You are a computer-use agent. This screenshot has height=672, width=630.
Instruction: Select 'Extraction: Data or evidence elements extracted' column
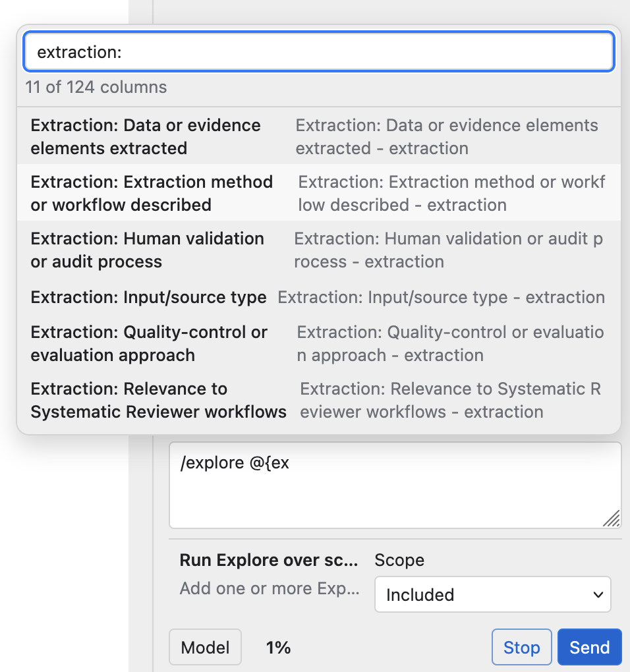pyautogui.click(x=319, y=136)
